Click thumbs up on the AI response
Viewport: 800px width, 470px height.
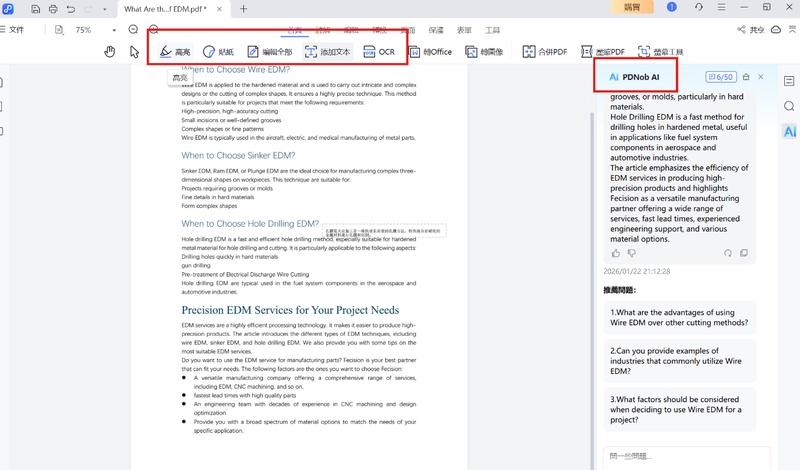616,253
